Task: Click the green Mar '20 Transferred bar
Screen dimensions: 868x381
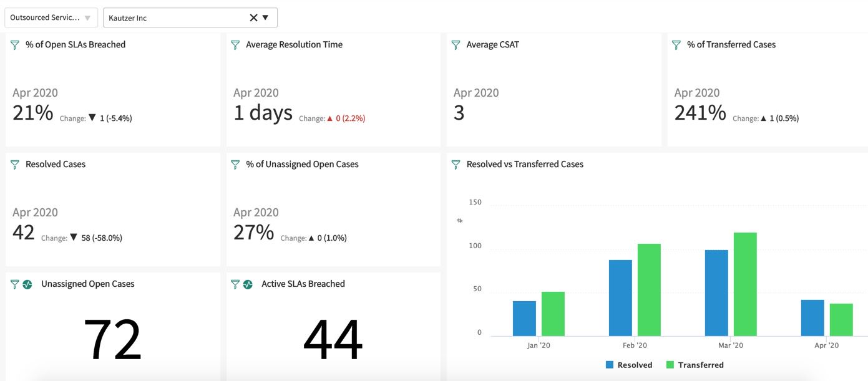Action: (x=745, y=284)
